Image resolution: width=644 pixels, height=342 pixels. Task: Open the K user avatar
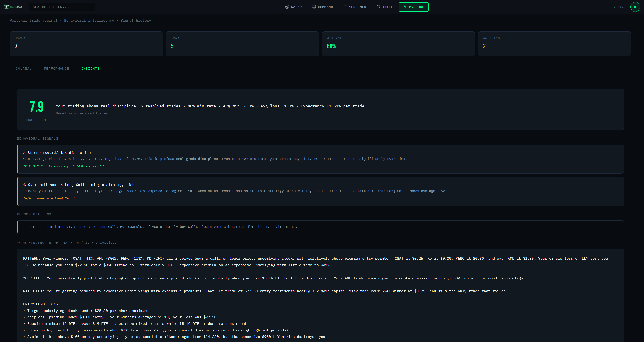(635, 7)
